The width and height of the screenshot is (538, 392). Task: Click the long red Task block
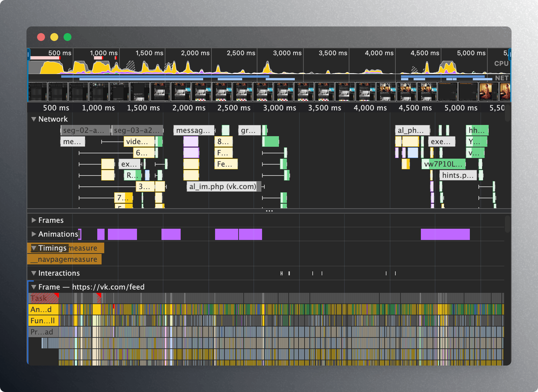[43, 298]
